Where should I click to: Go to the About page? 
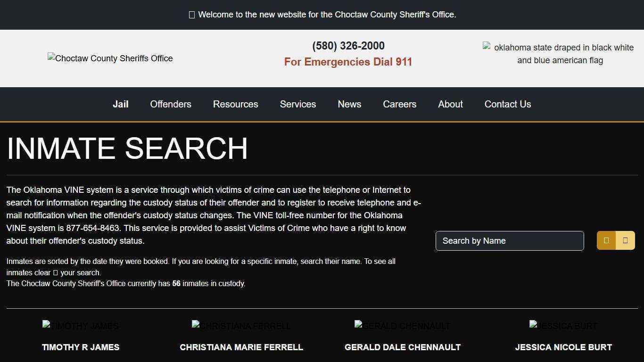[450, 104]
